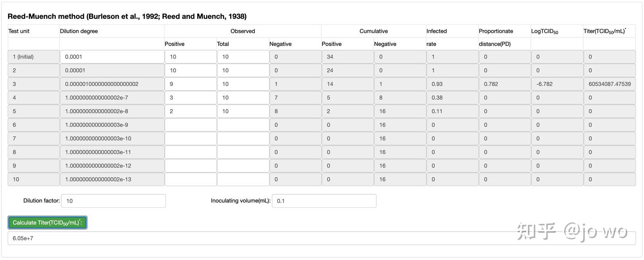Edit Observed Positive value 3 in row 4
Image resolution: width=644 pixels, height=260 pixels.
[191, 98]
